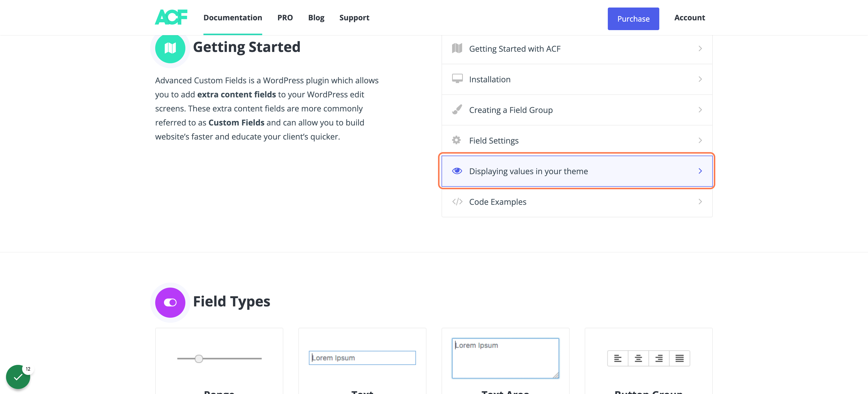Viewport: 868px width, 394px height.
Task: Click the eye icon beside Displaying values
Action: (457, 171)
